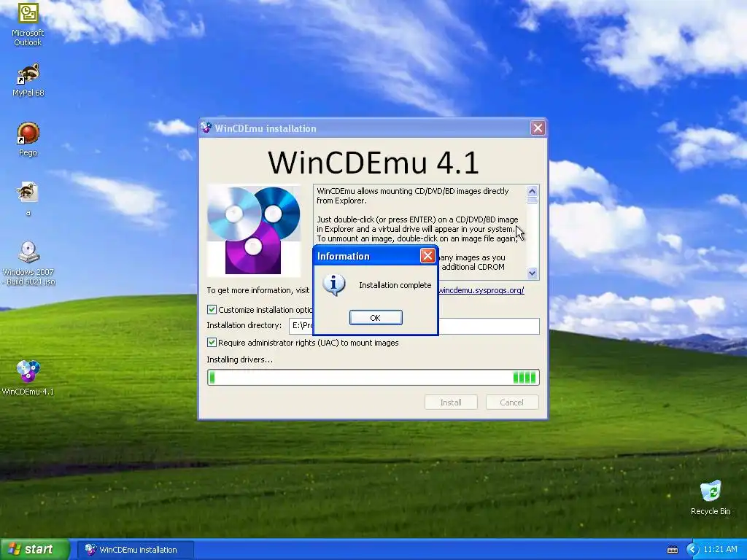747x560 pixels.
Task: Select the MyPal 68 desktop shortcut
Action: 28,80
